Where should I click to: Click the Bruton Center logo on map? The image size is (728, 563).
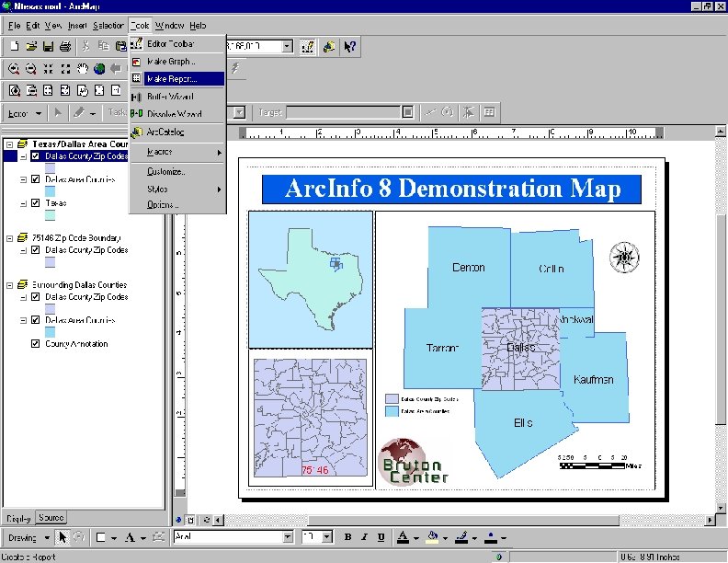(x=414, y=462)
